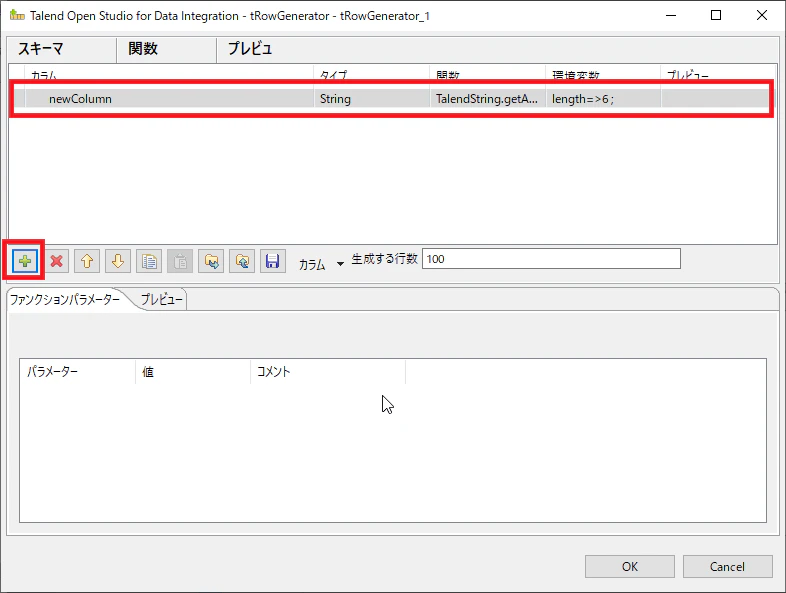
Task: Switch to the スキーマ tab
Action: [62, 49]
